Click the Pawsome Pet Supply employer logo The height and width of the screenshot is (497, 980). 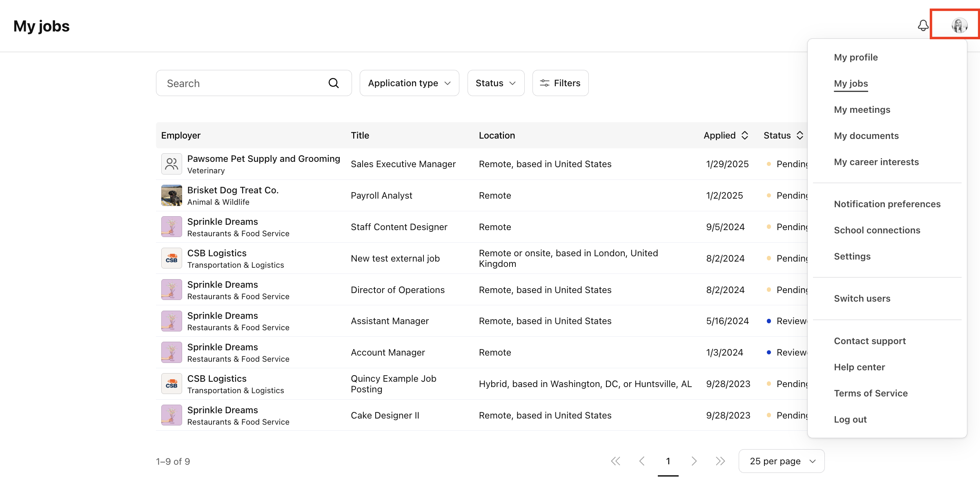point(171,164)
